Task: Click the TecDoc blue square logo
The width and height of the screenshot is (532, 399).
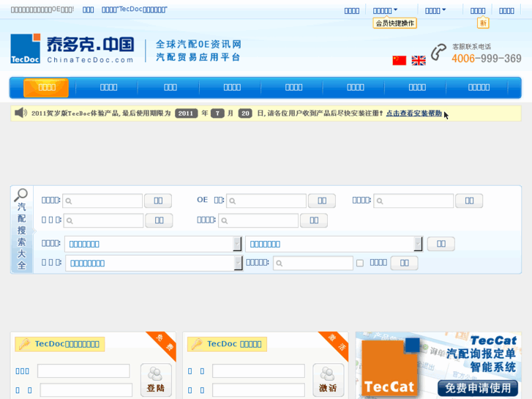Action: (26, 48)
